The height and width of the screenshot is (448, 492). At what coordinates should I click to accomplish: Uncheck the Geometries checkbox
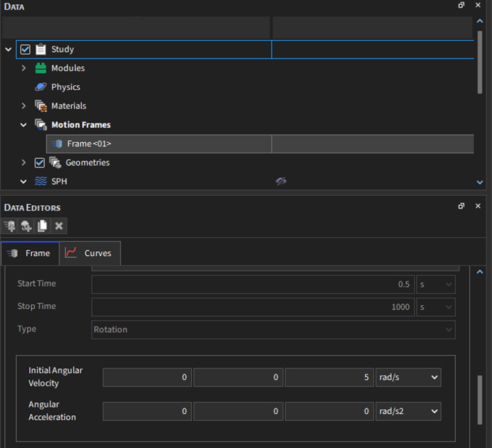pos(39,162)
